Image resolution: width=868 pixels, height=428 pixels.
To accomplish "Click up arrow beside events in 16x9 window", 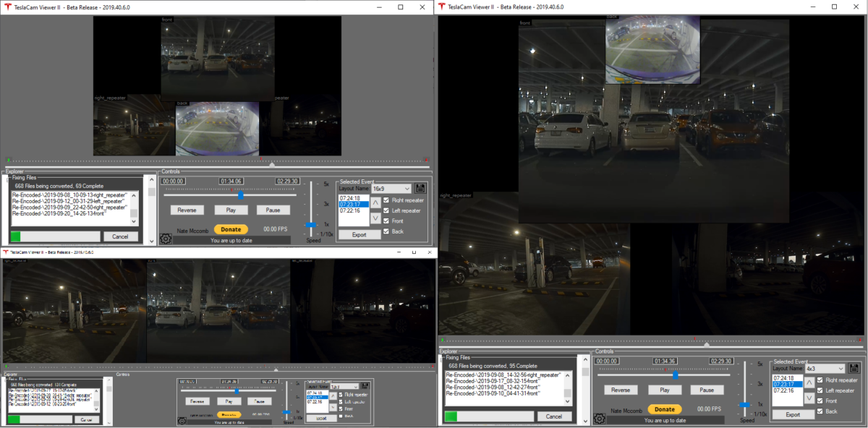I will click(x=375, y=202).
